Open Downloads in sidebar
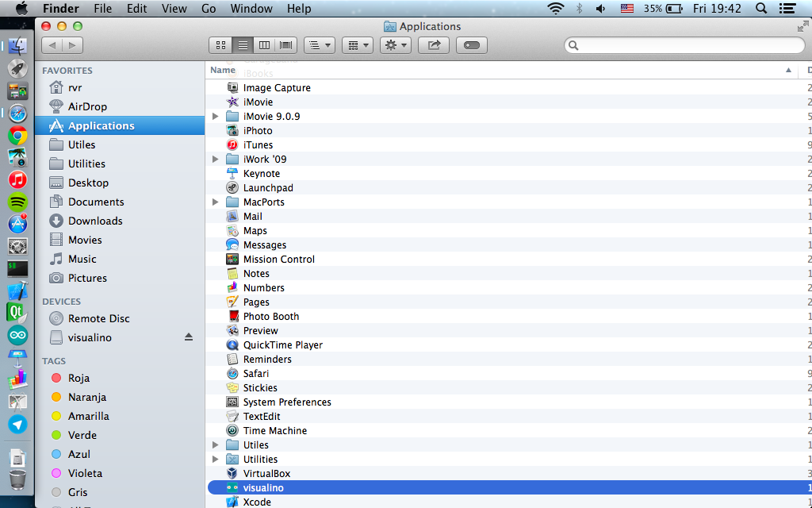 pos(120,221)
